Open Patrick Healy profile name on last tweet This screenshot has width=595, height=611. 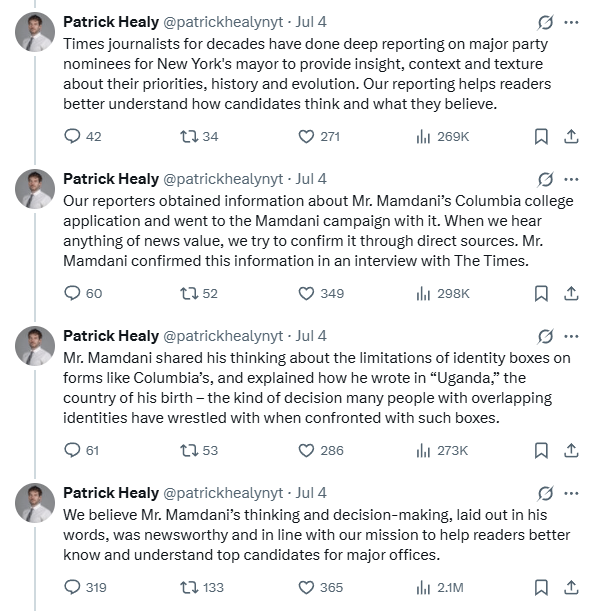[x=111, y=493]
